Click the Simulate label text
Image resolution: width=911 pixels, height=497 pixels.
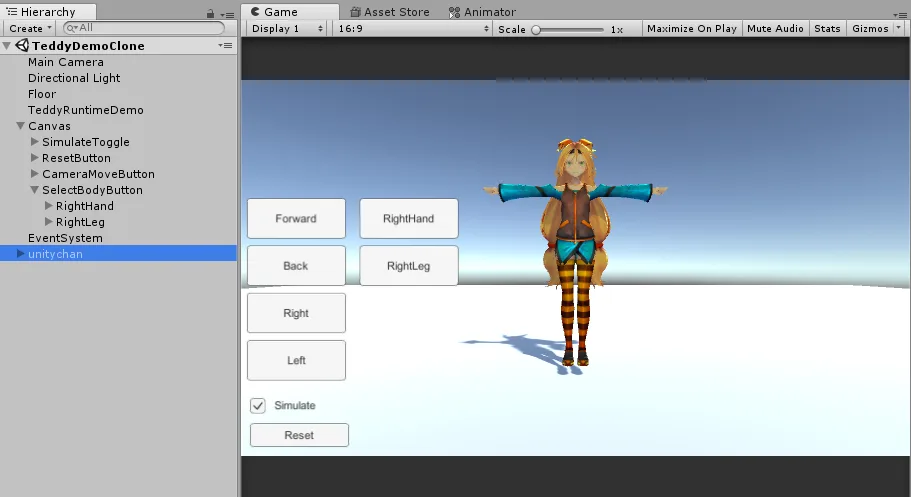pos(295,405)
